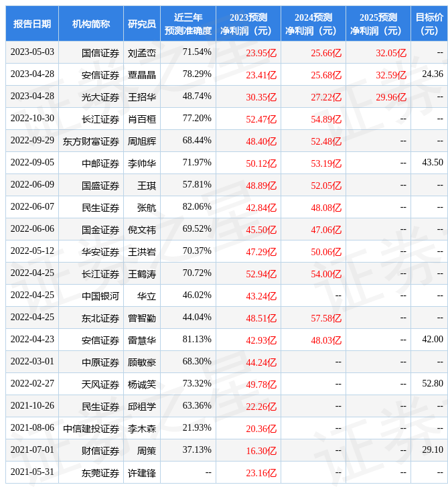The height and width of the screenshot is (489, 448).
Task: Select accuracy value 71.54%
Action: coord(197,52)
